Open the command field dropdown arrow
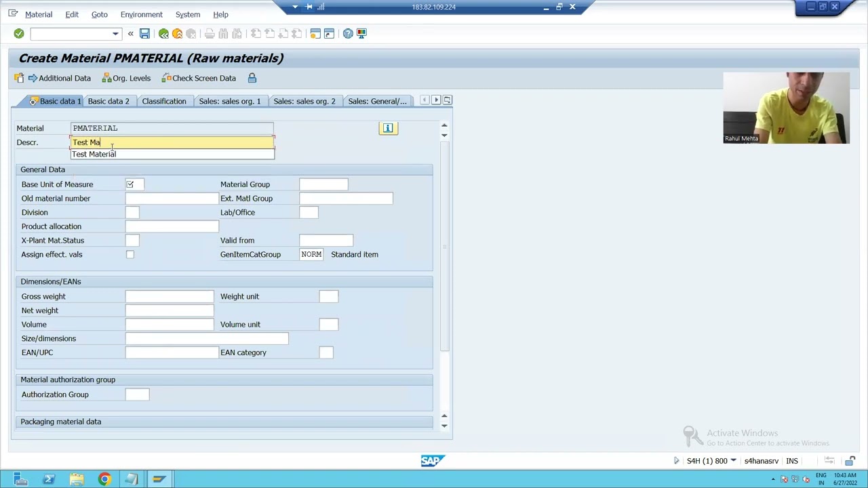Image resolution: width=868 pixels, height=488 pixels. [115, 33]
